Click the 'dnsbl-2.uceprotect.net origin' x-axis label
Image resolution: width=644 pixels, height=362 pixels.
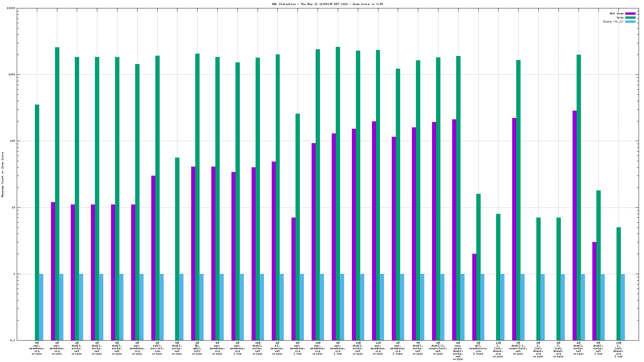click(438, 348)
